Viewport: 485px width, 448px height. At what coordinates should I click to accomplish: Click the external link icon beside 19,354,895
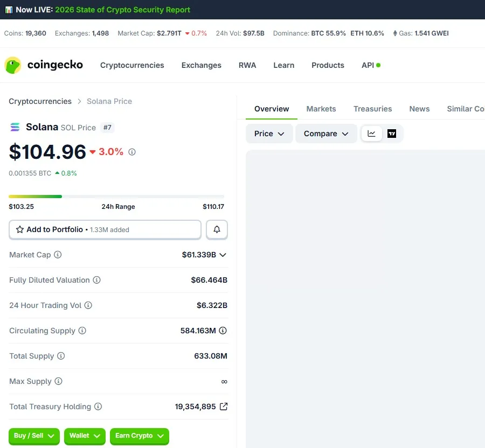[224, 407]
